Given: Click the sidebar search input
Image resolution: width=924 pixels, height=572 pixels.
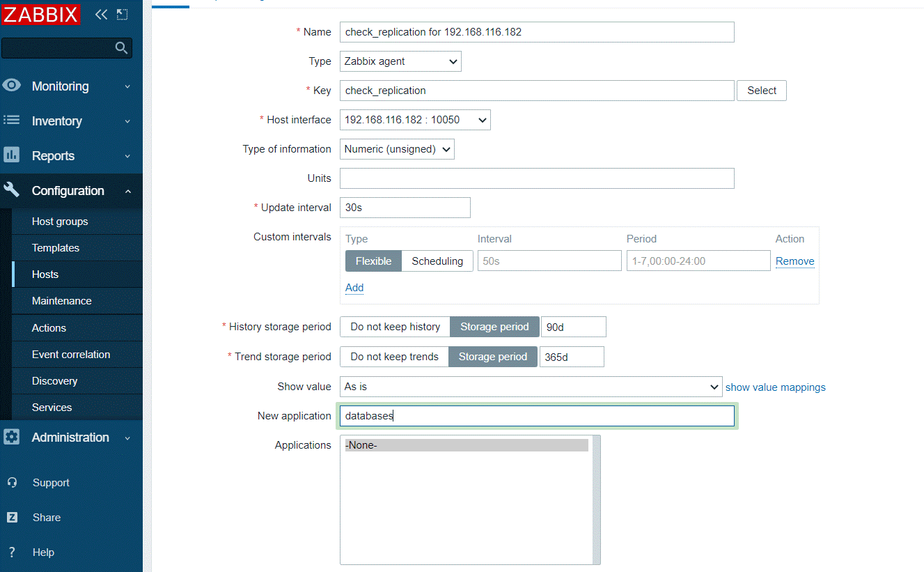Looking at the screenshot, I should tap(58, 47).
